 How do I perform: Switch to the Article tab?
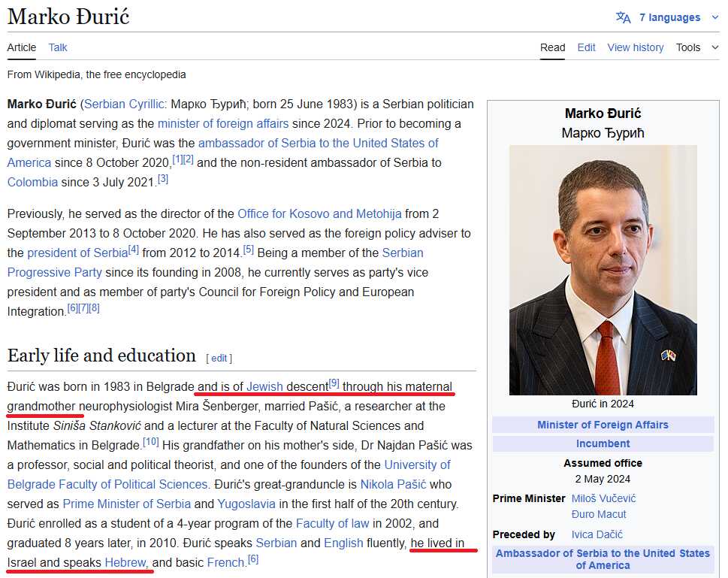[21, 47]
